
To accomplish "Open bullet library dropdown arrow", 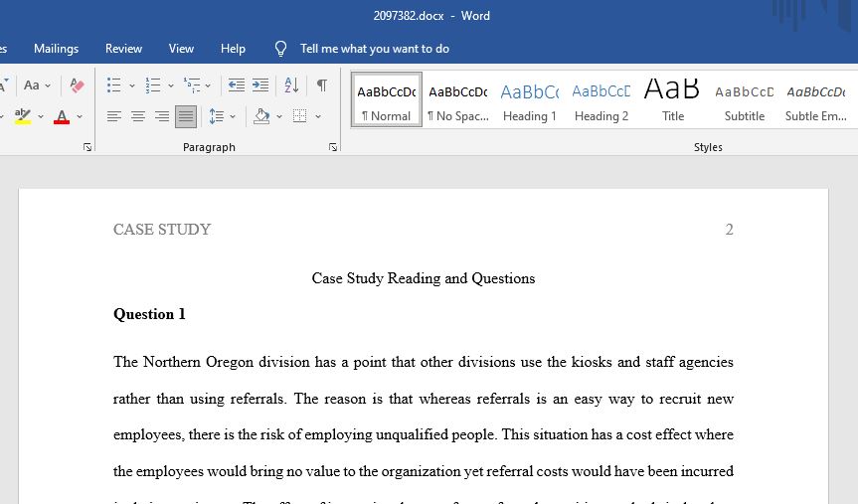I will [132, 85].
